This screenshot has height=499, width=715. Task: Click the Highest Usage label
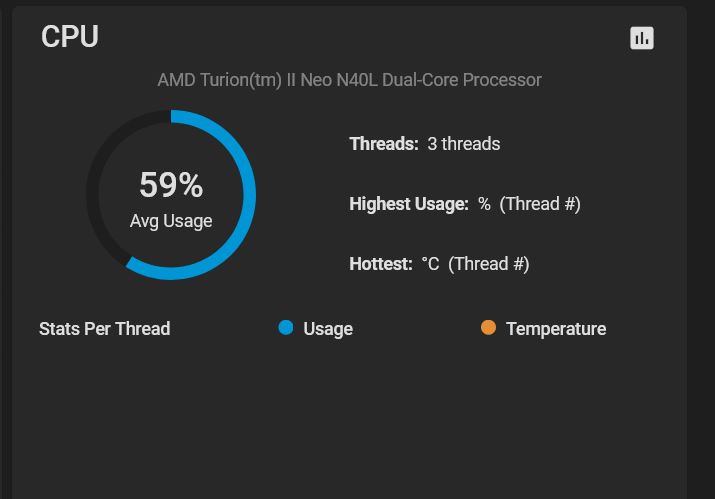click(x=409, y=204)
